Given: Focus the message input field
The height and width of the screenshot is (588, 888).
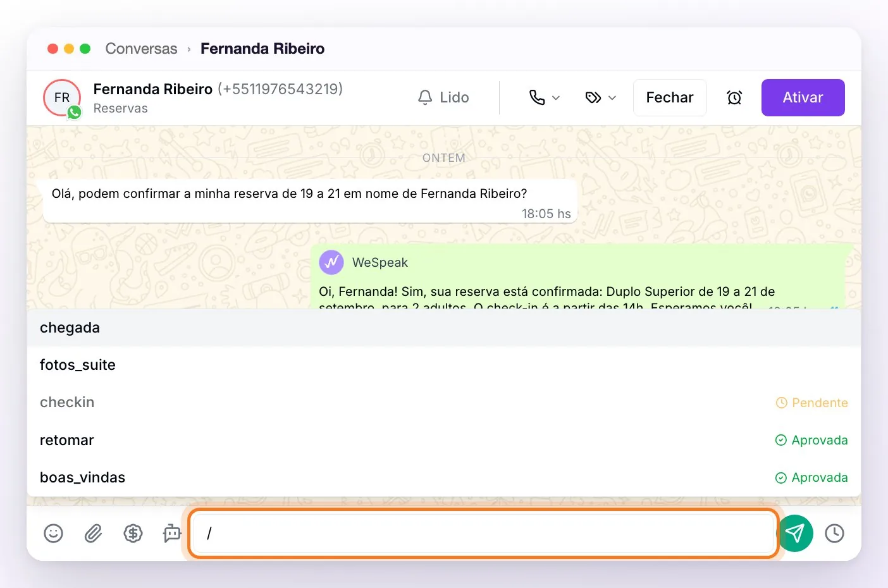Looking at the screenshot, I should coord(484,534).
